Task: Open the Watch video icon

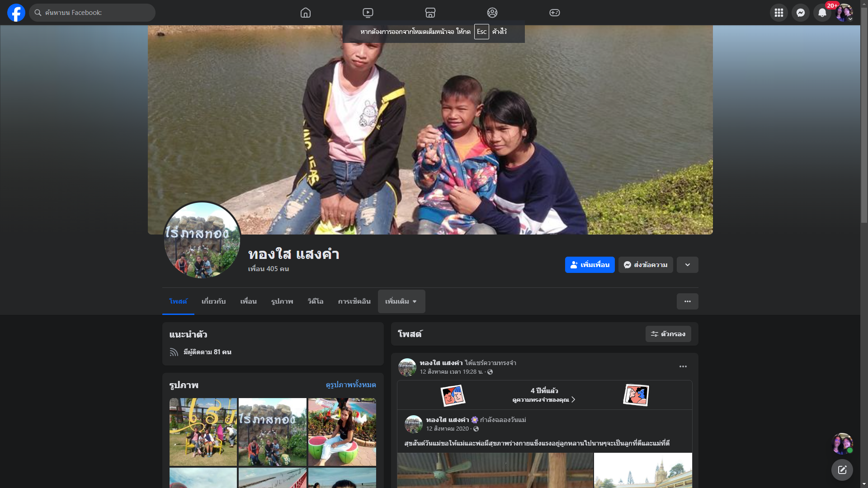Action: tap(368, 13)
